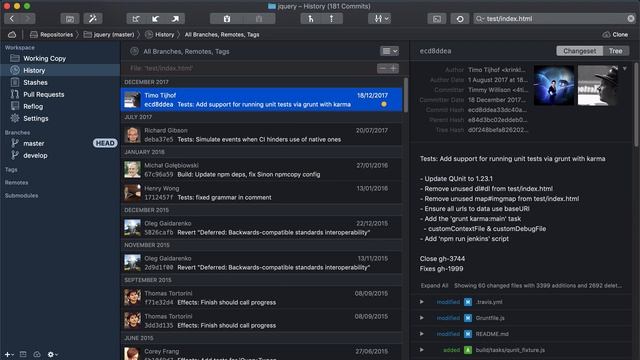Click the cloud services icon in breadcrumb bar
Image resolution: width=640 pixels, height=360 pixels.
pyautogui.click(x=12, y=35)
